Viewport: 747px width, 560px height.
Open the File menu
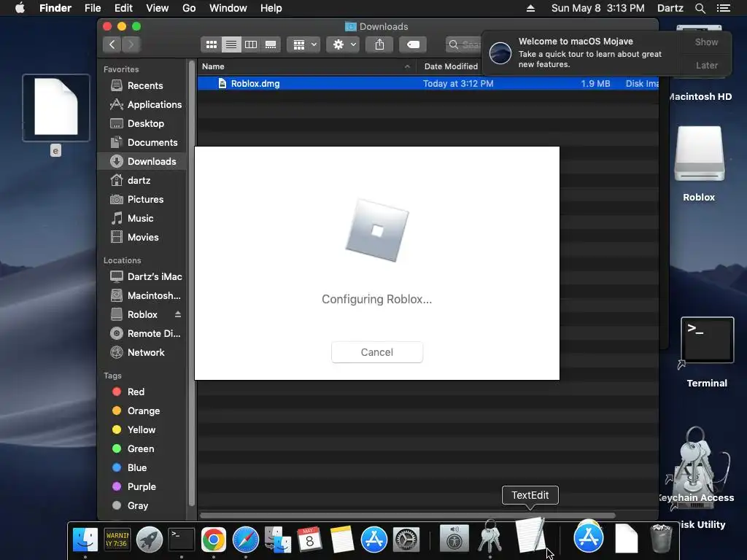[93, 8]
